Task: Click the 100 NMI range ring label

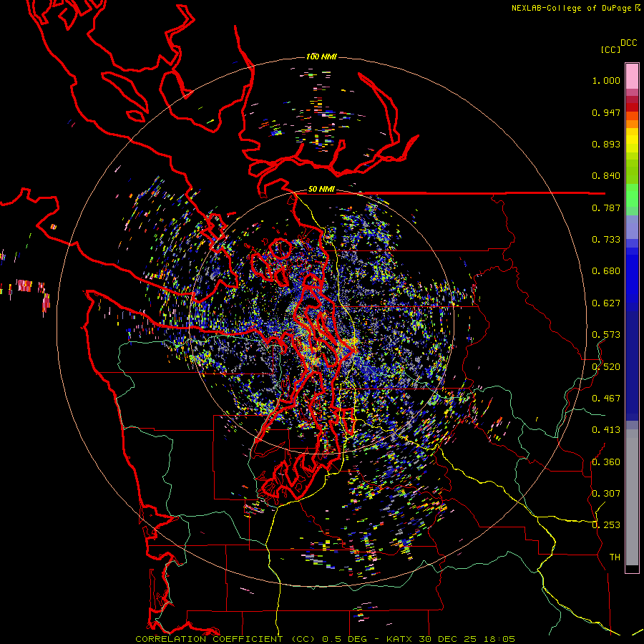Action: coord(321,57)
